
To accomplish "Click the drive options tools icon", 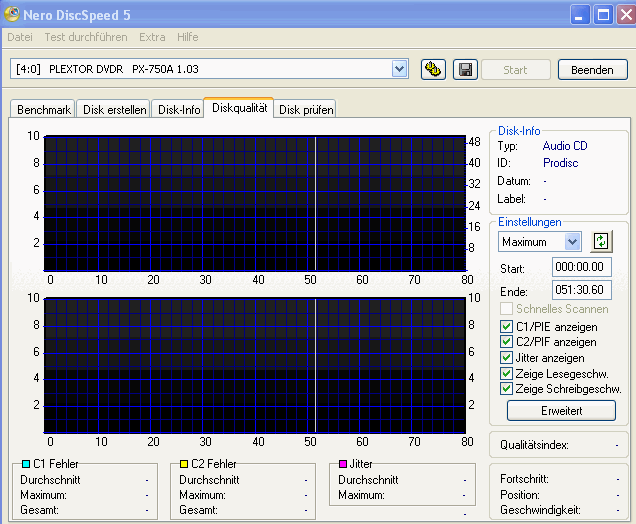I will pos(433,69).
